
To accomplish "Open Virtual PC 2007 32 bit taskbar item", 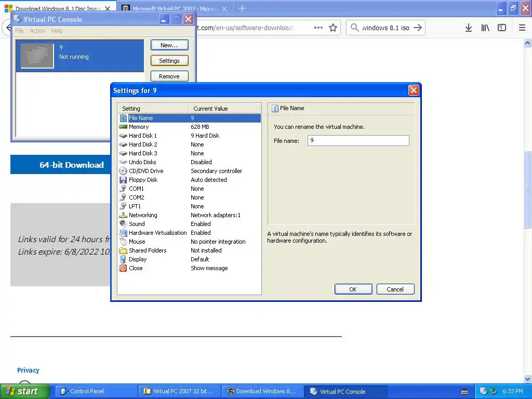I will click(x=179, y=391).
